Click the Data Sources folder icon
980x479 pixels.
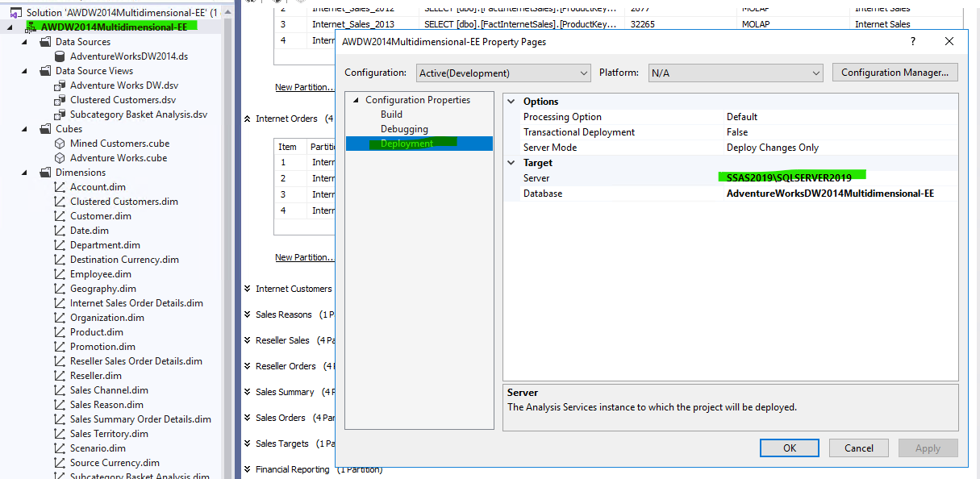tap(45, 42)
